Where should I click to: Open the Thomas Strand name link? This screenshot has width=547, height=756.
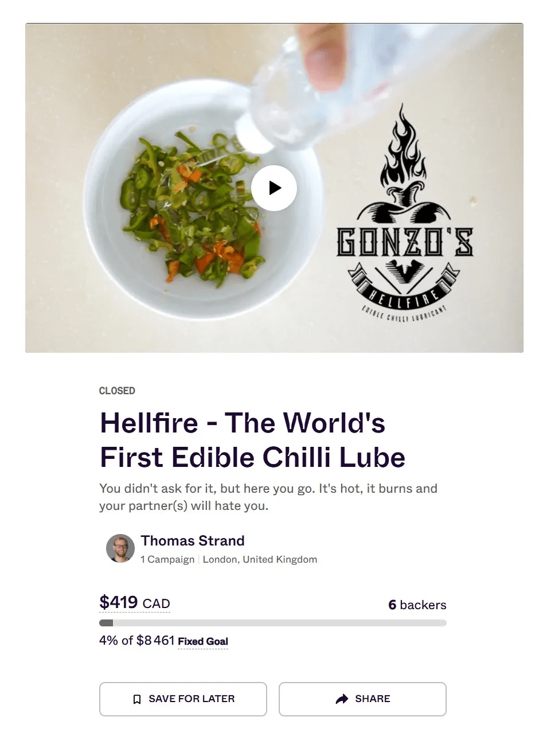click(x=193, y=541)
